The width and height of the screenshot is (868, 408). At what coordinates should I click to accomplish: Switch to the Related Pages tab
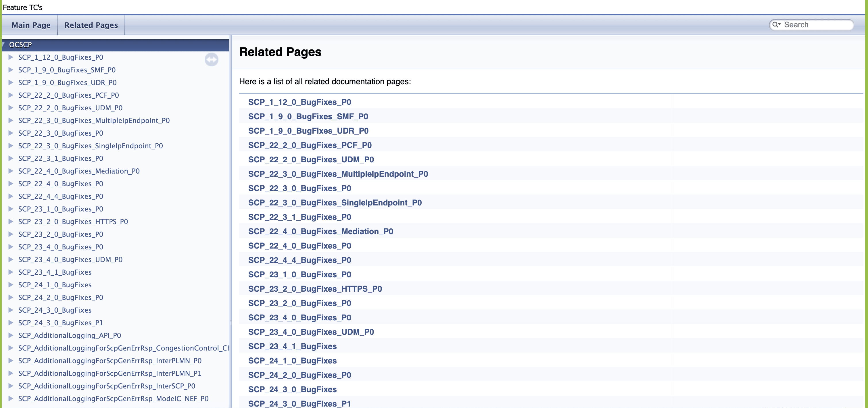(91, 25)
